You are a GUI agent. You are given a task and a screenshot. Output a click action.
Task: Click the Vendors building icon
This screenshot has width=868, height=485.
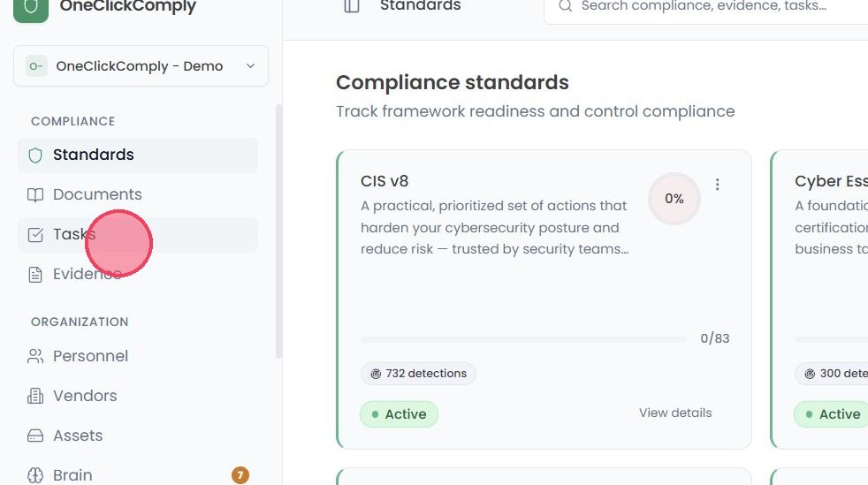pos(35,396)
